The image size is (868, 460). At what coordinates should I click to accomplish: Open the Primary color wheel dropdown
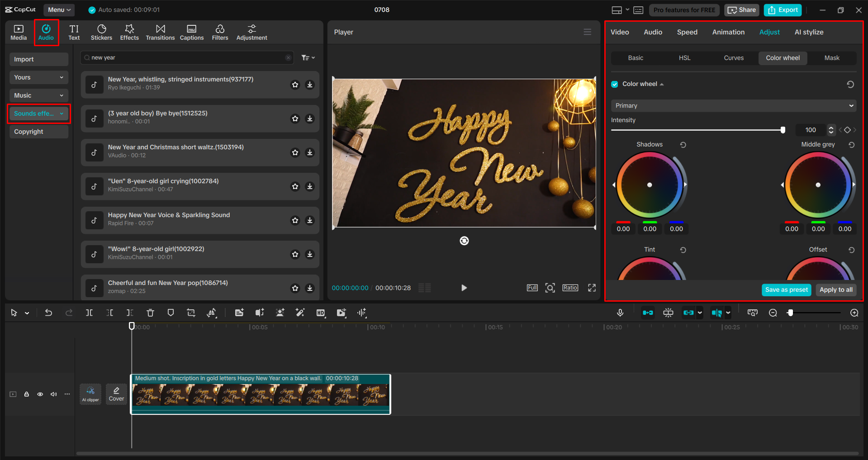click(x=733, y=105)
